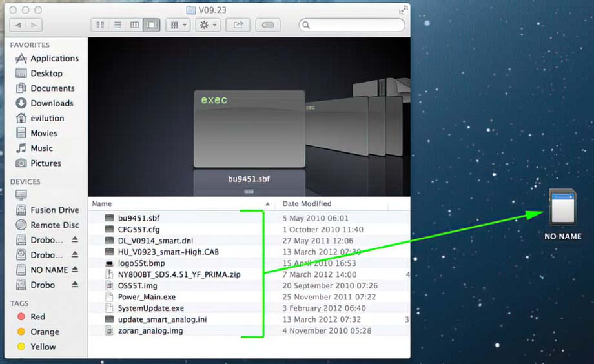Switch to list view in toolbar
The width and height of the screenshot is (594, 364).
coord(118,25)
